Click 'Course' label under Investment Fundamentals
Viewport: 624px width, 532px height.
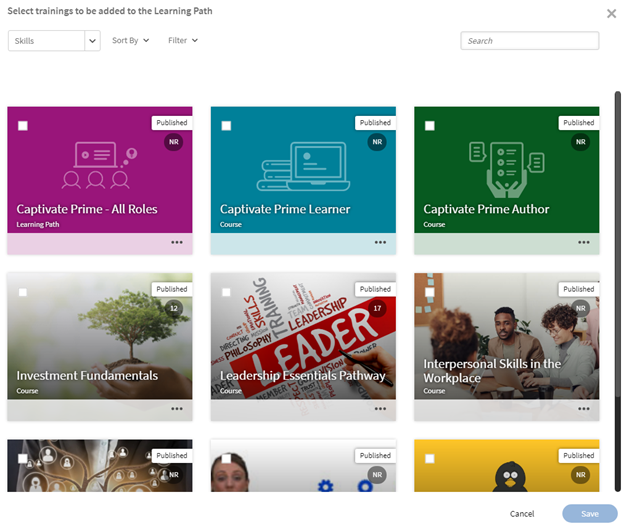[x=27, y=391]
